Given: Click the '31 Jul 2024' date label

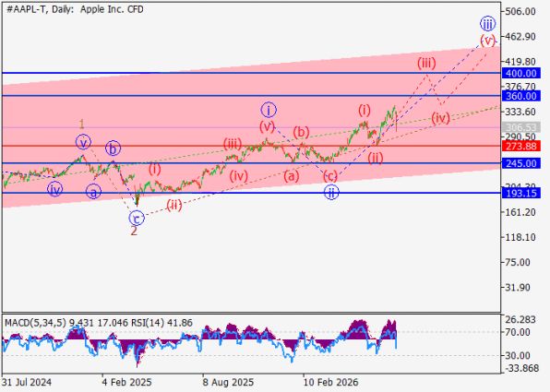Looking at the screenshot, I should (27, 382).
